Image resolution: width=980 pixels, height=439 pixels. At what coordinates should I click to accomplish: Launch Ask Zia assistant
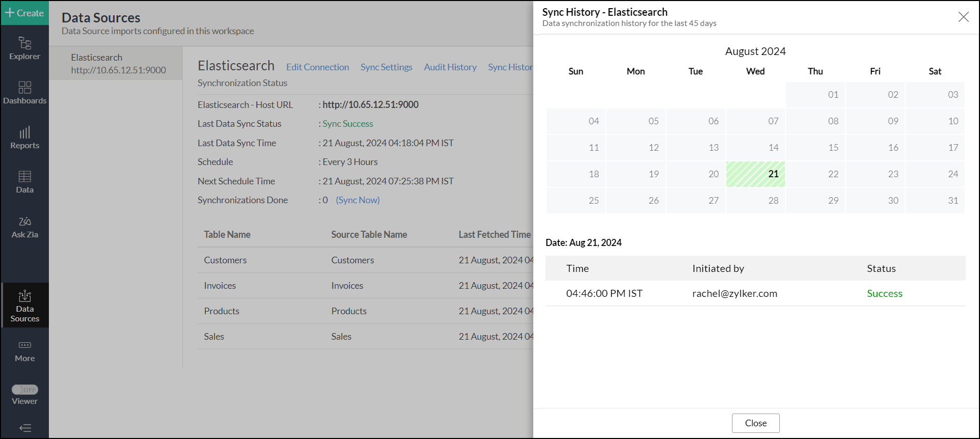click(x=24, y=227)
